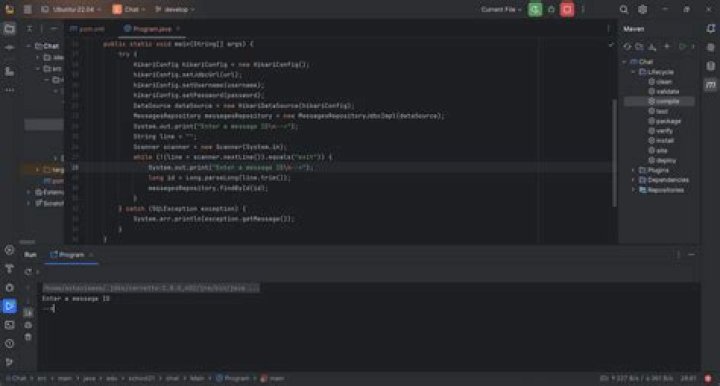720x386 pixels.
Task: Select the package lifecycle goal
Action: pos(664,121)
